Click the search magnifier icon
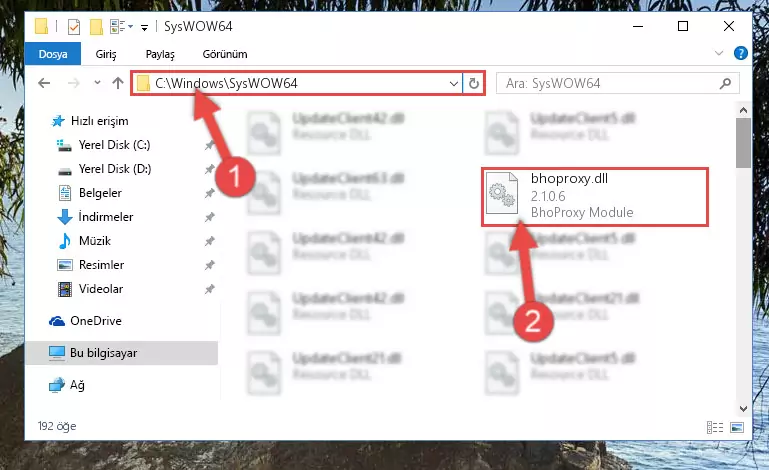Image resolution: width=769 pixels, height=470 pixels. 725,84
